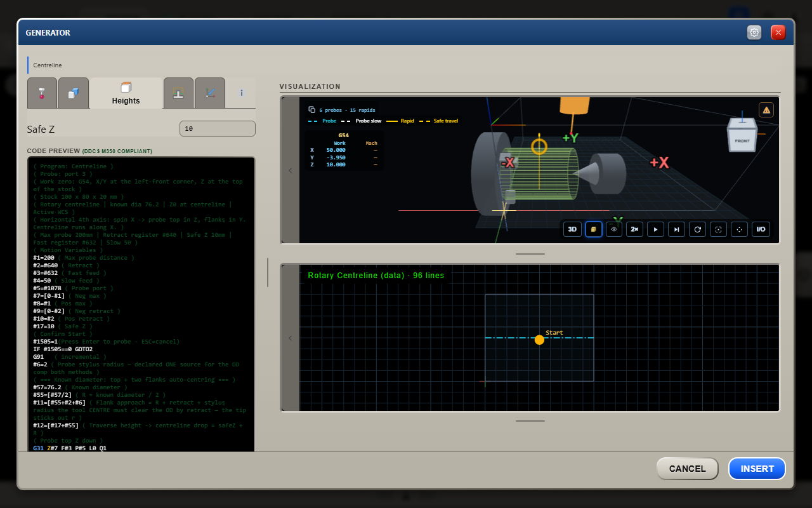Screen dimensions: 812x508
Task: Click code line #1=200
Action: tap(84, 258)
